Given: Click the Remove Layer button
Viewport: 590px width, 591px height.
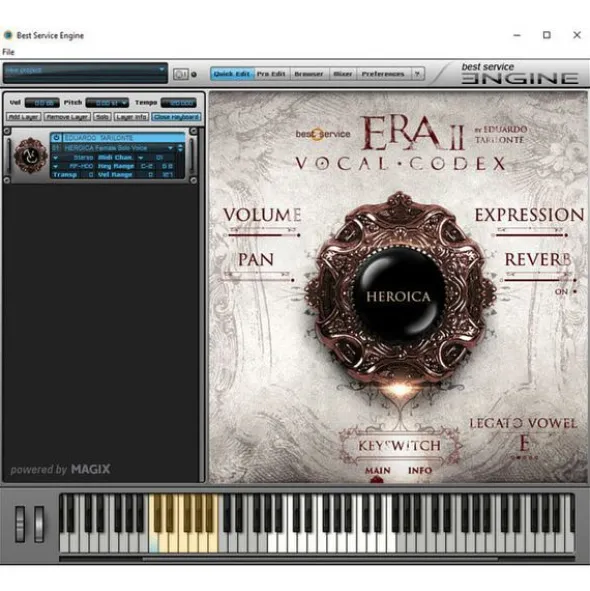Looking at the screenshot, I should (67, 117).
